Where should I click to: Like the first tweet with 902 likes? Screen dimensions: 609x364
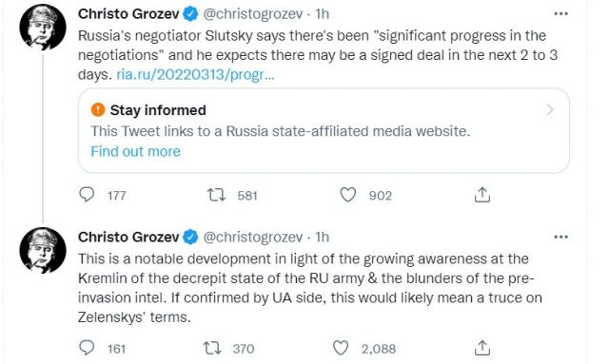coord(347,195)
